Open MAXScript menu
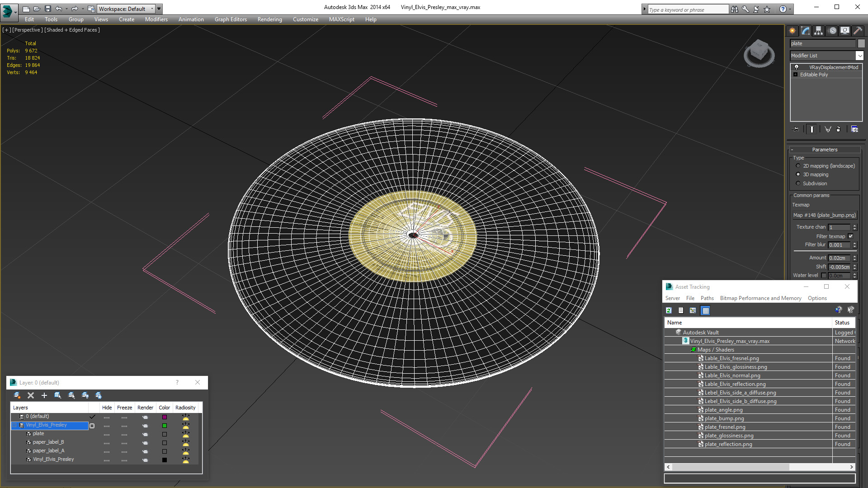868x488 pixels. (341, 19)
